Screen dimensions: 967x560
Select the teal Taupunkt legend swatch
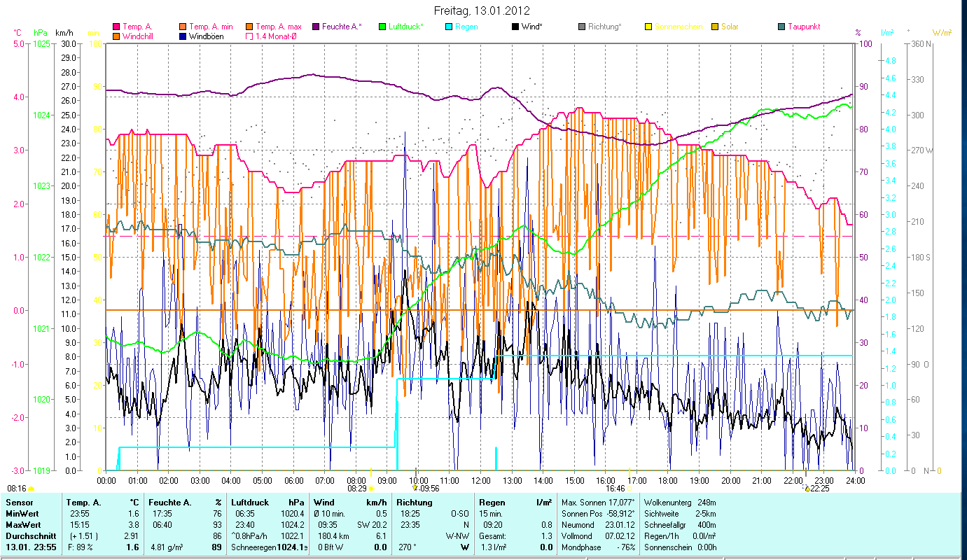click(781, 27)
